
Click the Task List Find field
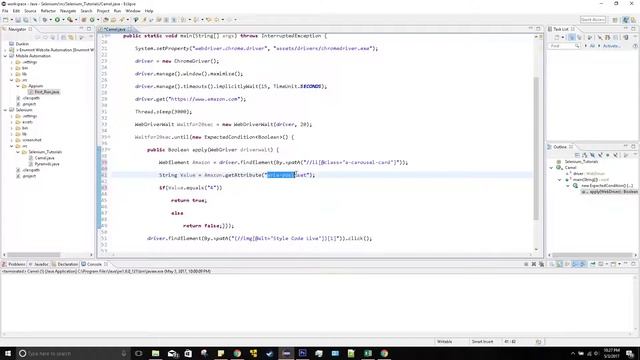point(564,46)
